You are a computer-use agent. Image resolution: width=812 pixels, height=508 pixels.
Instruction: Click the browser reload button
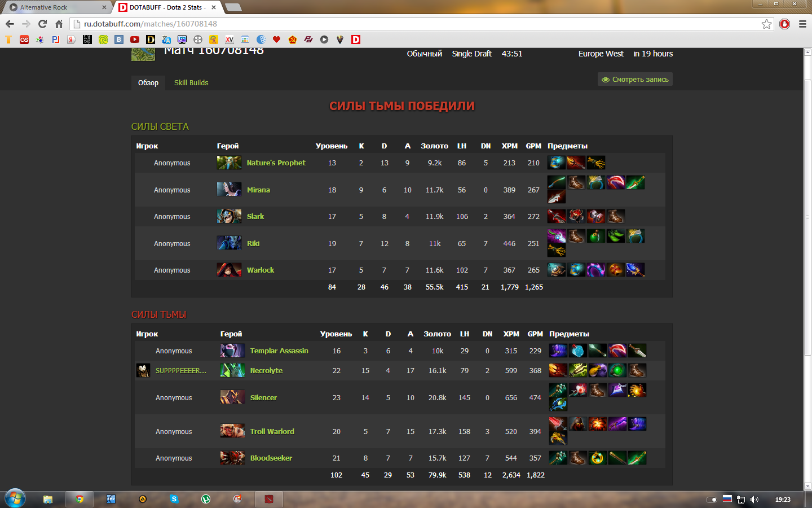pyautogui.click(x=42, y=24)
